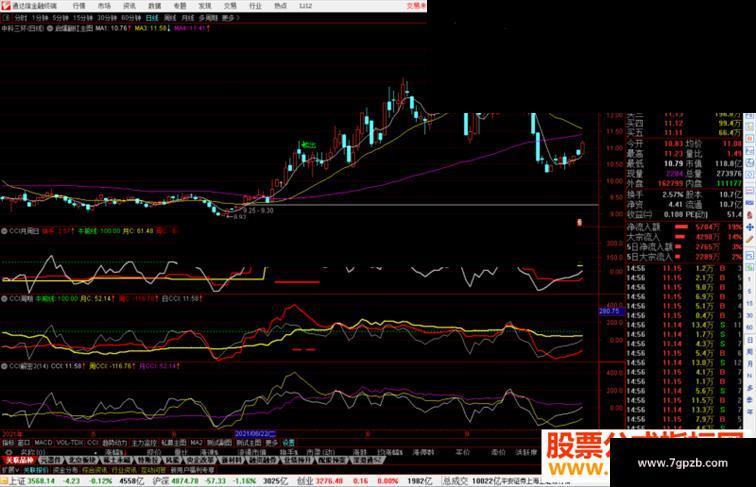Select the 60分钟 period
This screenshot has height=487, width=756.
(131, 18)
